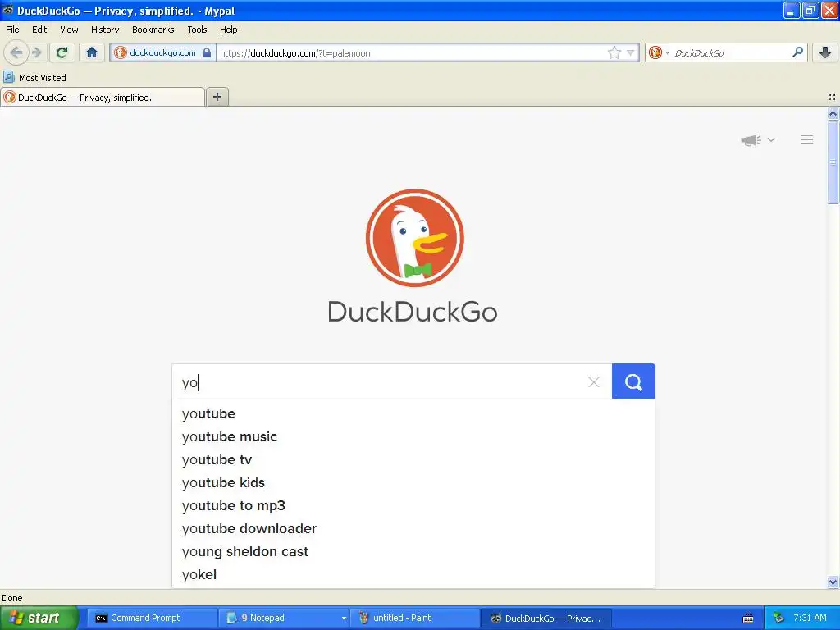Switch to Command Prompt in the taskbar
This screenshot has width=840, height=630.
click(x=152, y=618)
